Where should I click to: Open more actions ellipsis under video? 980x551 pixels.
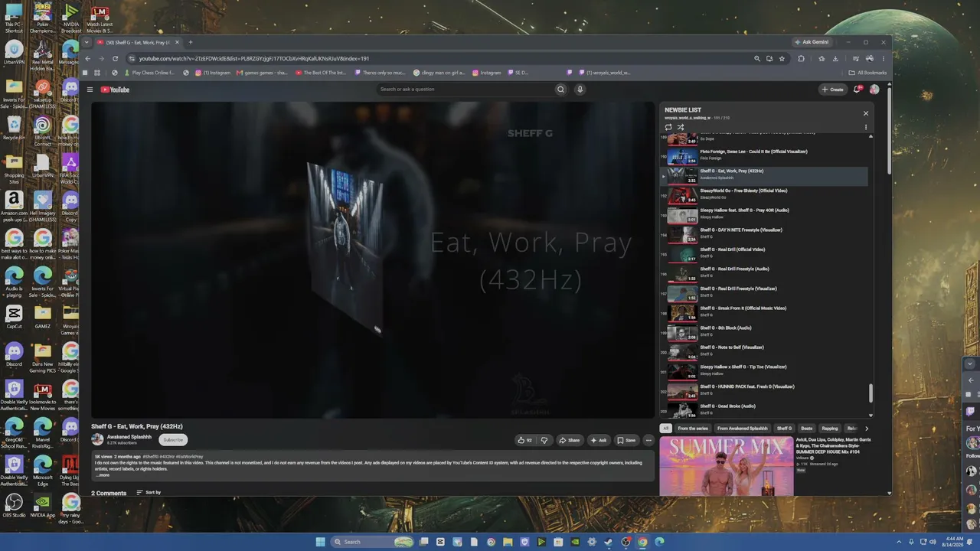pyautogui.click(x=648, y=440)
